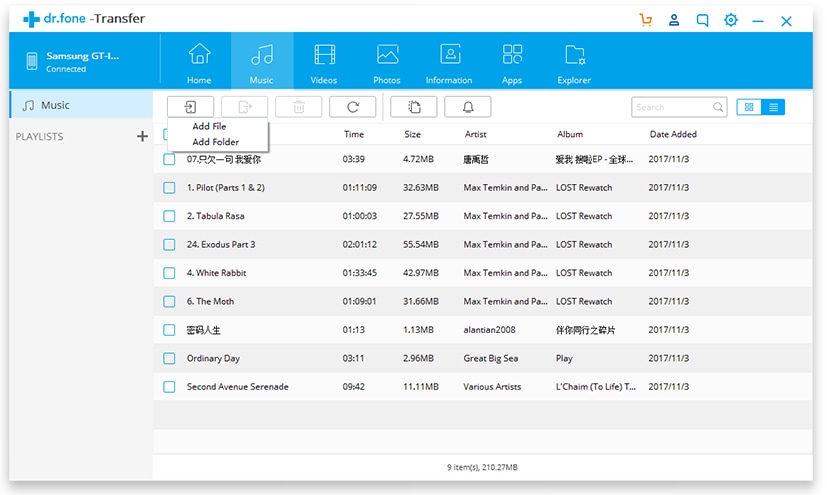The width and height of the screenshot is (827, 495).
Task: Open the feedback chat icon
Action: pyautogui.click(x=703, y=20)
